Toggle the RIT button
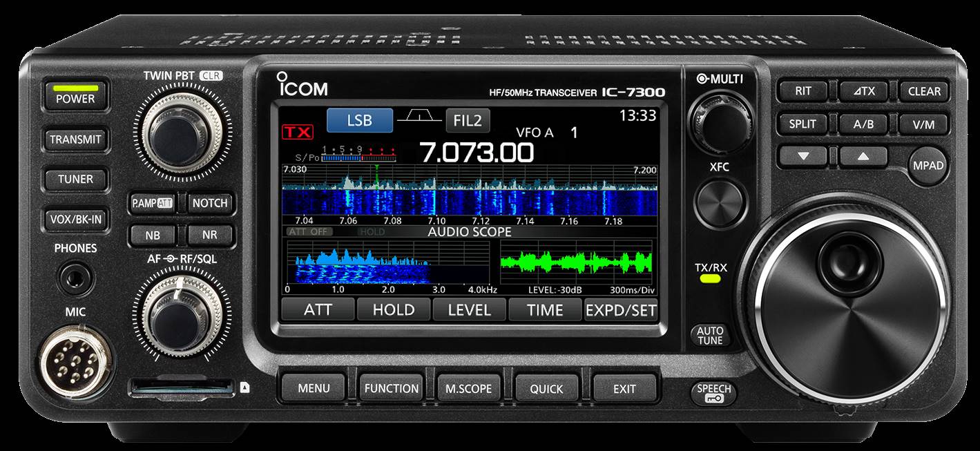The width and height of the screenshot is (980, 451). pyautogui.click(x=803, y=91)
